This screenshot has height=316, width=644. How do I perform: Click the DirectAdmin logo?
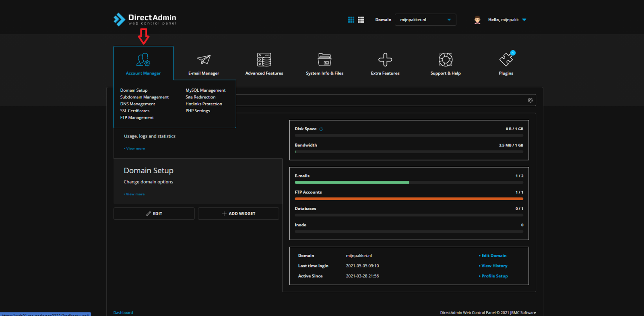coord(145,19)
